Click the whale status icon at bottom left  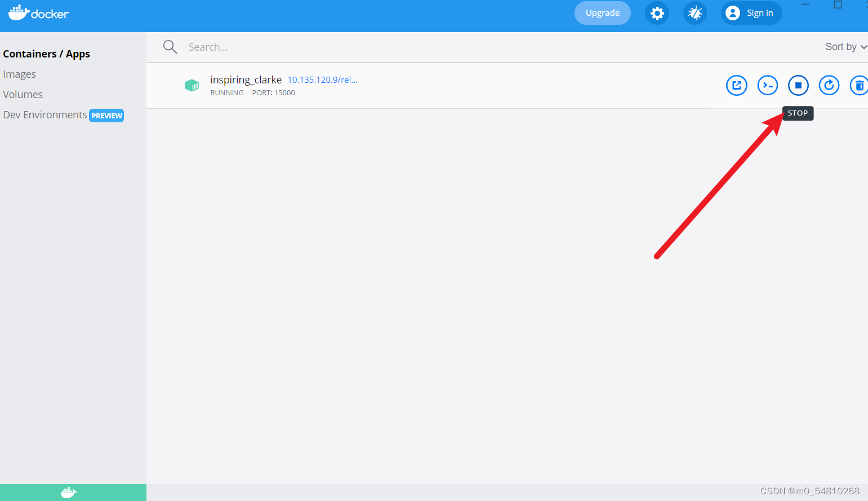[69, 493]
